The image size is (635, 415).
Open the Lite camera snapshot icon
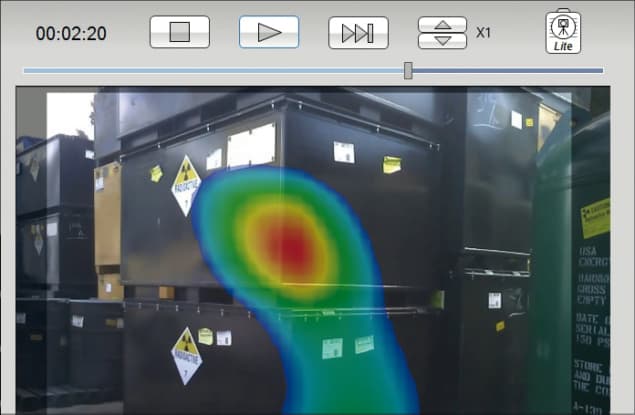563,32
